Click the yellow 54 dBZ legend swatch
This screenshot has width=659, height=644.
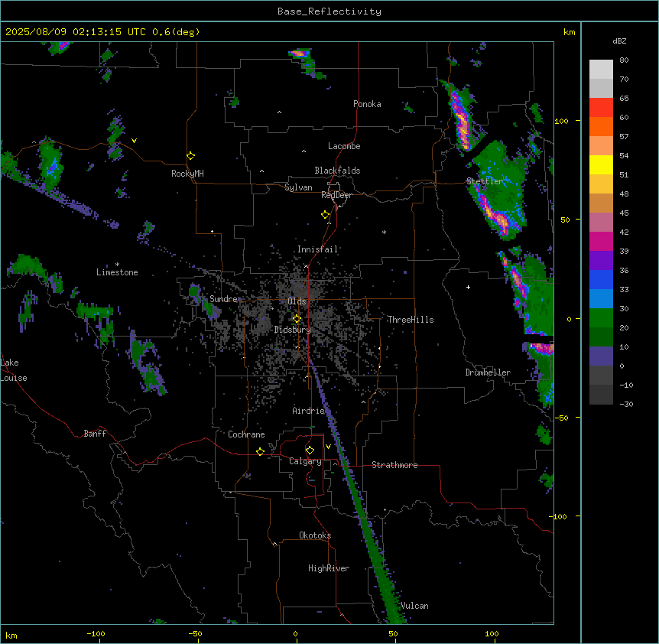point(601,164)
